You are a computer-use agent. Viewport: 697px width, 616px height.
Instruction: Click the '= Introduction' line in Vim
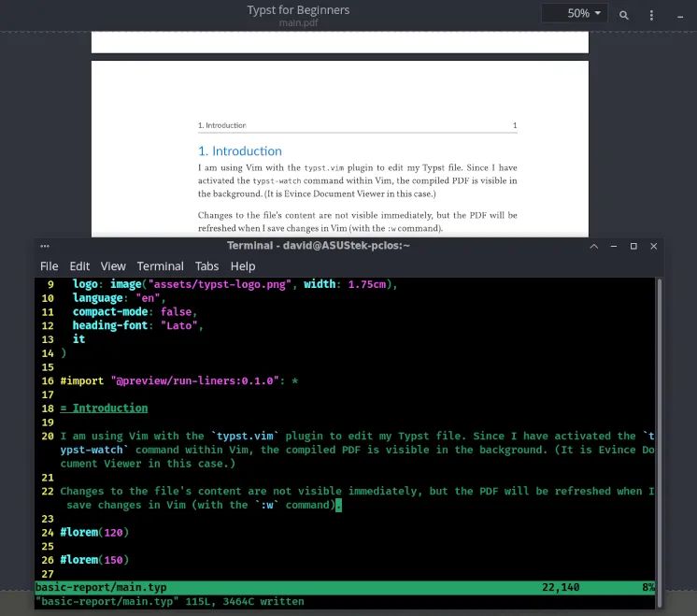104,408
